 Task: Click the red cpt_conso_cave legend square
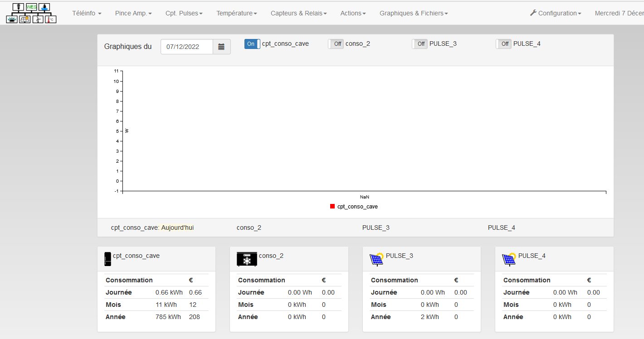(x=332, y=207)
